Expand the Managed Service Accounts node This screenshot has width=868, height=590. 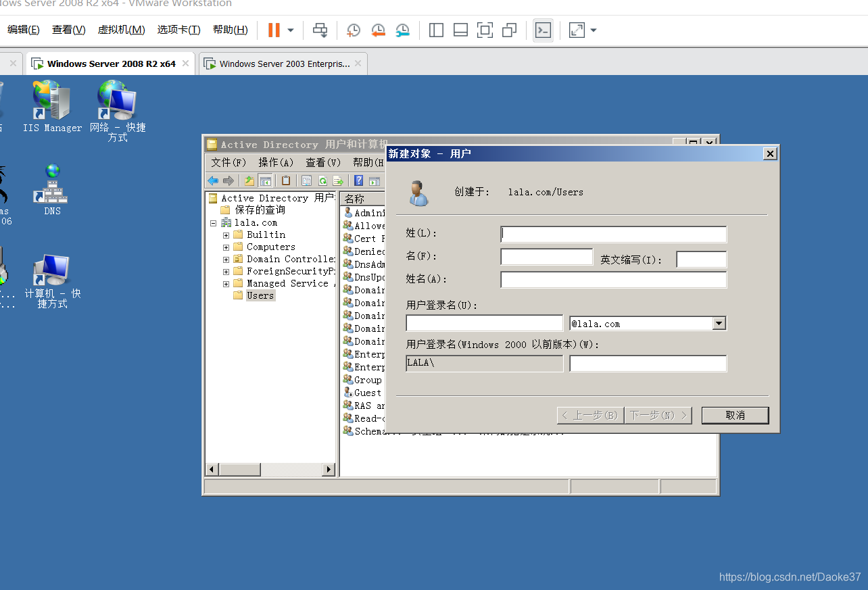(x=226, y=284)
